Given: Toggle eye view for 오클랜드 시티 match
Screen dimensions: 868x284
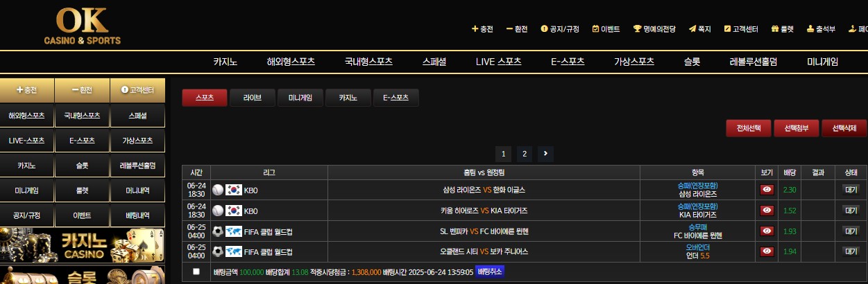Looking at the screenshot, I should pyautogui.click(x=767, y=251).
